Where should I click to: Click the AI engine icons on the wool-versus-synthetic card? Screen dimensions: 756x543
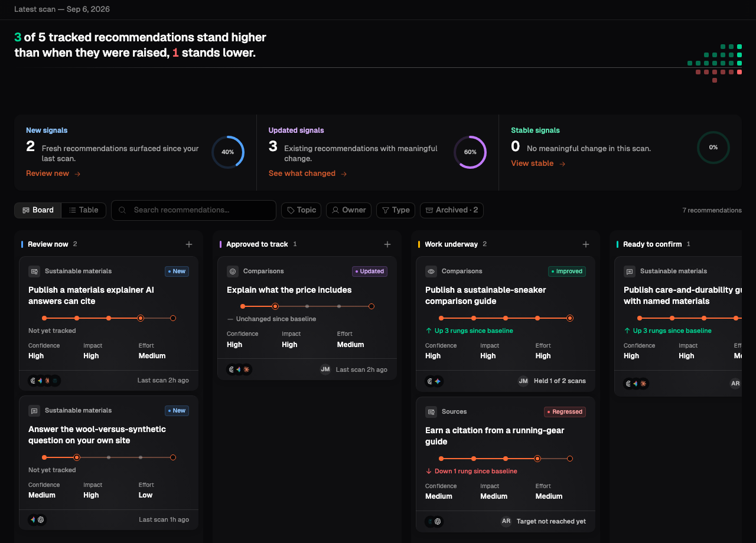tap(37, 520)
